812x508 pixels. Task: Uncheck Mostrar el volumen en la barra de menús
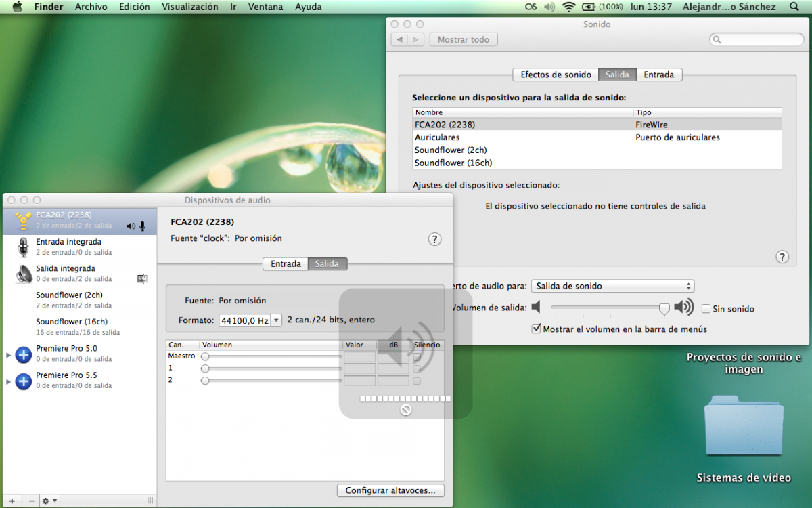(x=537, y=329)
